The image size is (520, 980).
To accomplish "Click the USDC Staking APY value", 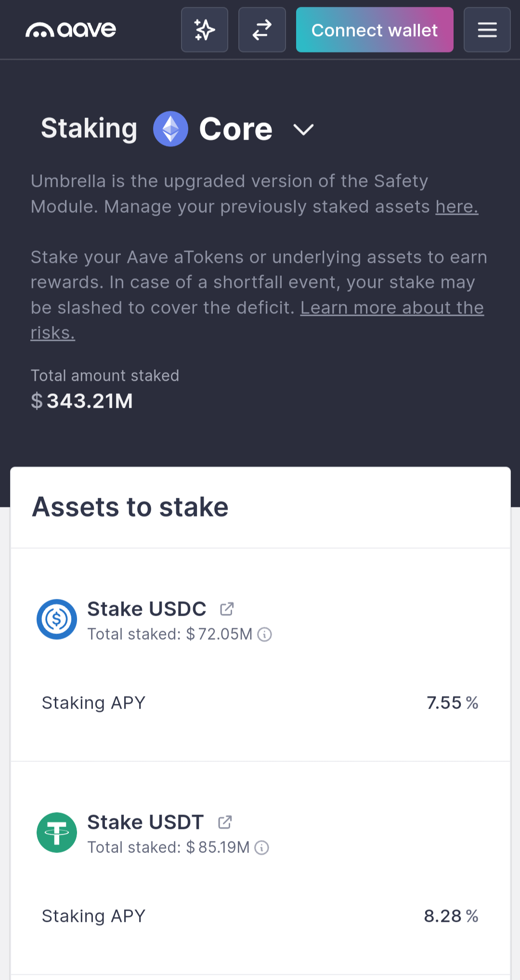I will (x=452, y=703).
